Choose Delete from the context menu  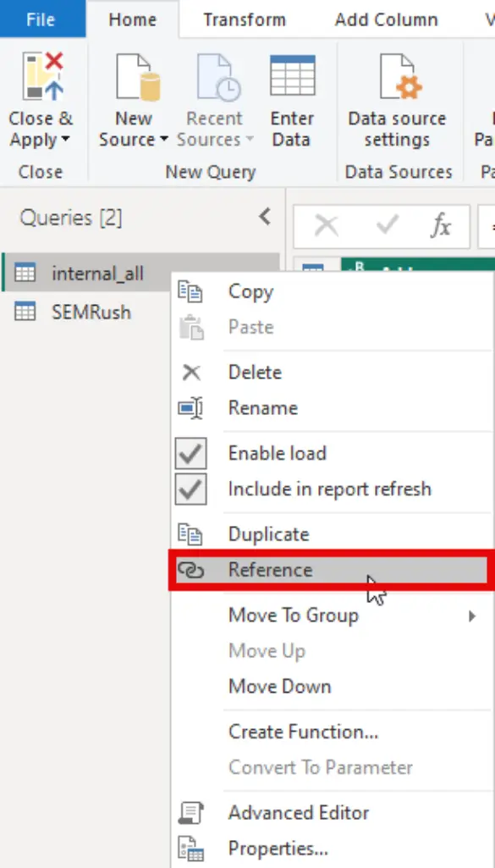click(x=255, y=372)
